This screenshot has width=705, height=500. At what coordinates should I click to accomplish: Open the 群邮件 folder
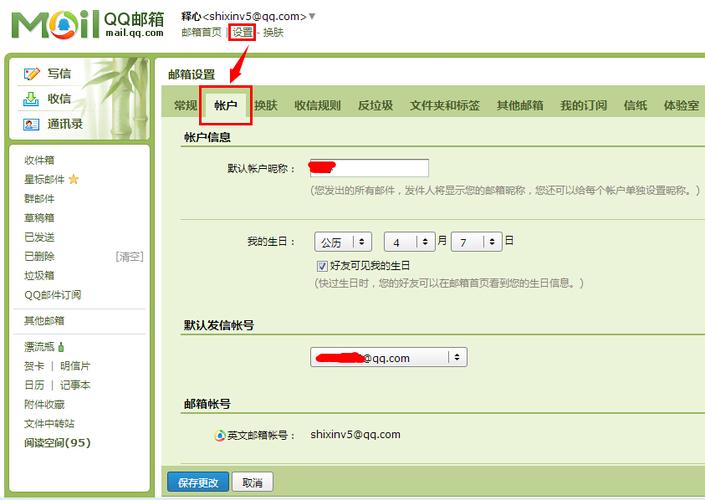39,199
